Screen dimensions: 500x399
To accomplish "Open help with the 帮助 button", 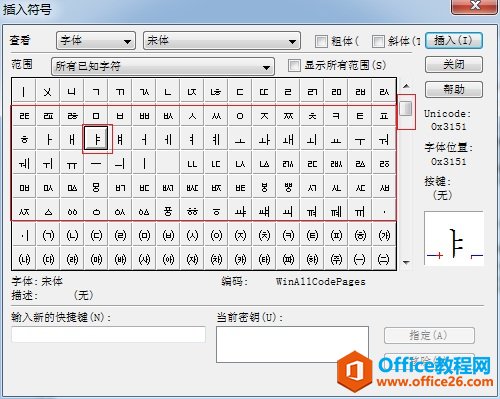I will click(454, 89).
